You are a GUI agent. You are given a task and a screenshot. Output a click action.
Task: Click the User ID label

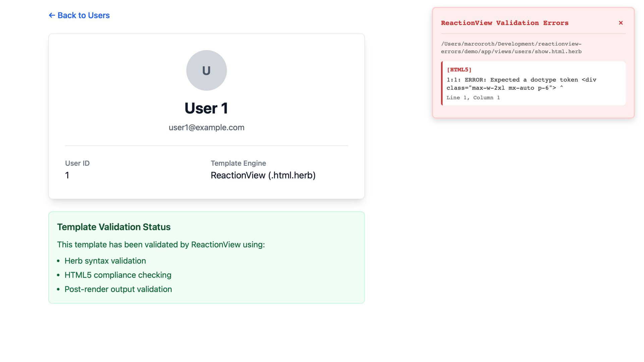point(77,163)
